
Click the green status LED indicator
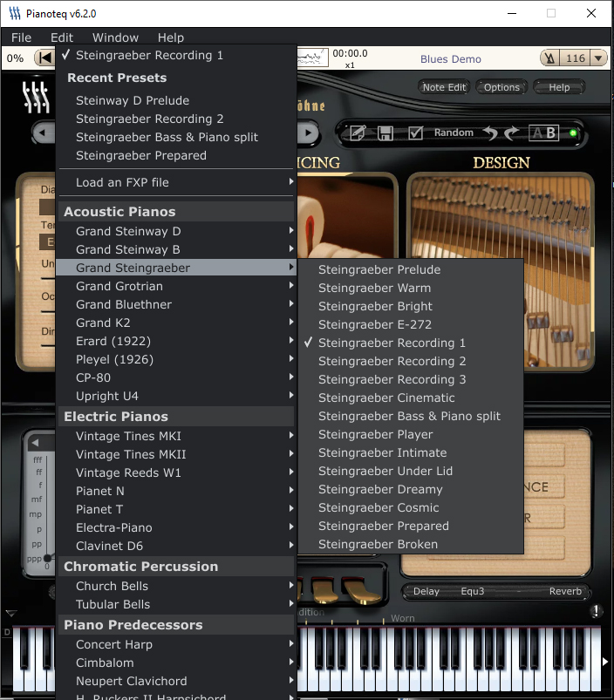coord(573,133)
